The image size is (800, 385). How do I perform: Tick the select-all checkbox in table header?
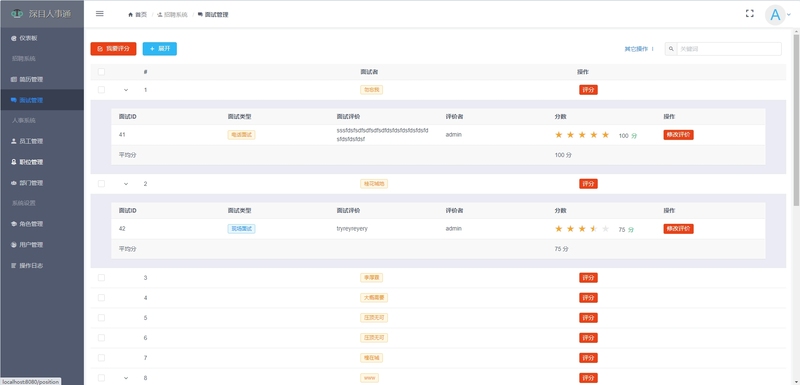coord(101,72)
